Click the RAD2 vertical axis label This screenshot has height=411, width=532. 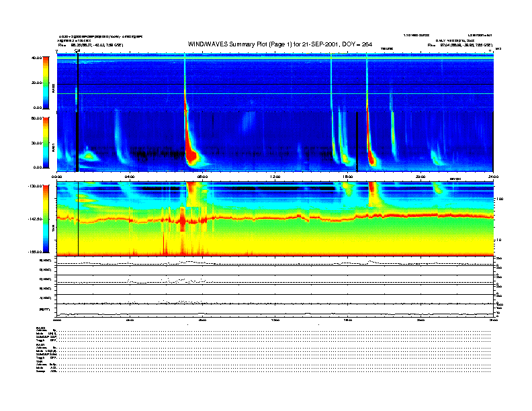click(x=53, y=88)
